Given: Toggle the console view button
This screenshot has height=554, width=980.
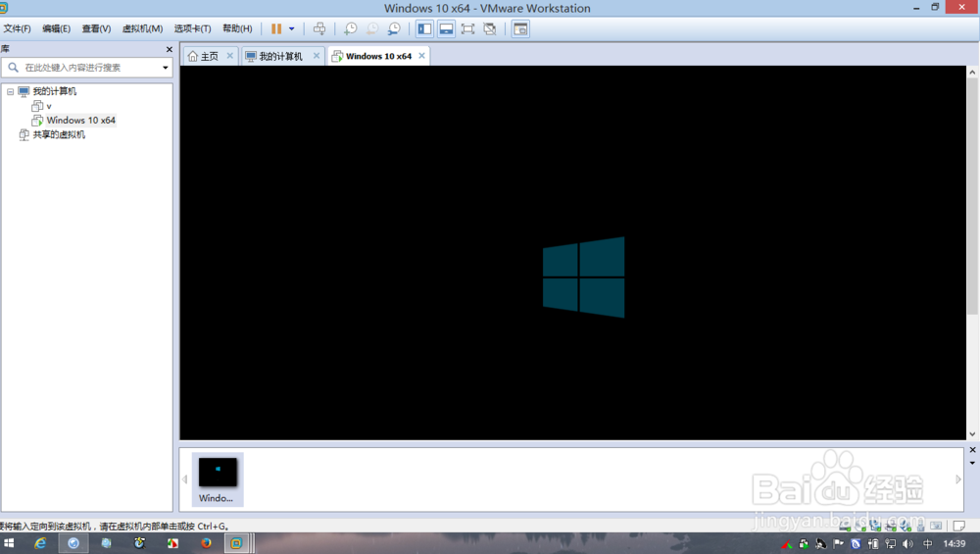Looking at the screenshot, I should pyautogui.click(x=520, y=28).
